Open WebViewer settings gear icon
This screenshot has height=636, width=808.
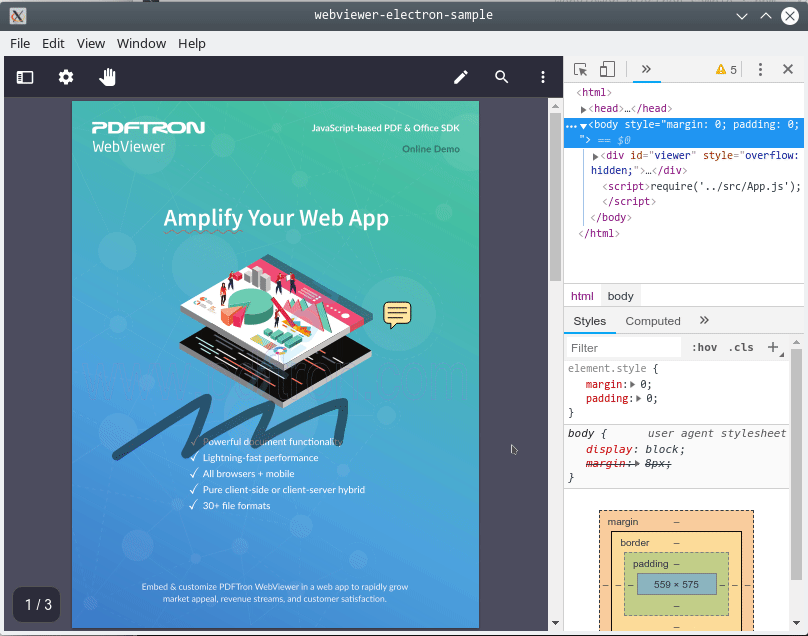[x=66, y=77]
